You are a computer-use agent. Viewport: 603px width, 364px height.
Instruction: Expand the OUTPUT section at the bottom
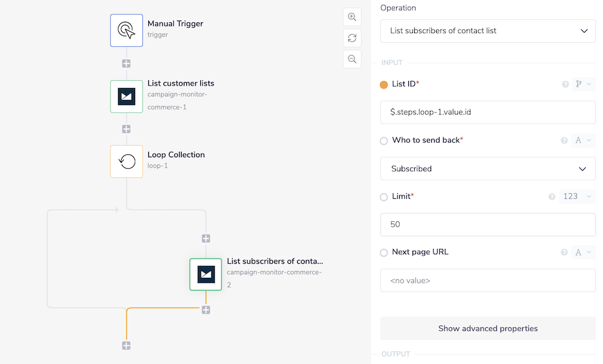(x=395, y=354)
